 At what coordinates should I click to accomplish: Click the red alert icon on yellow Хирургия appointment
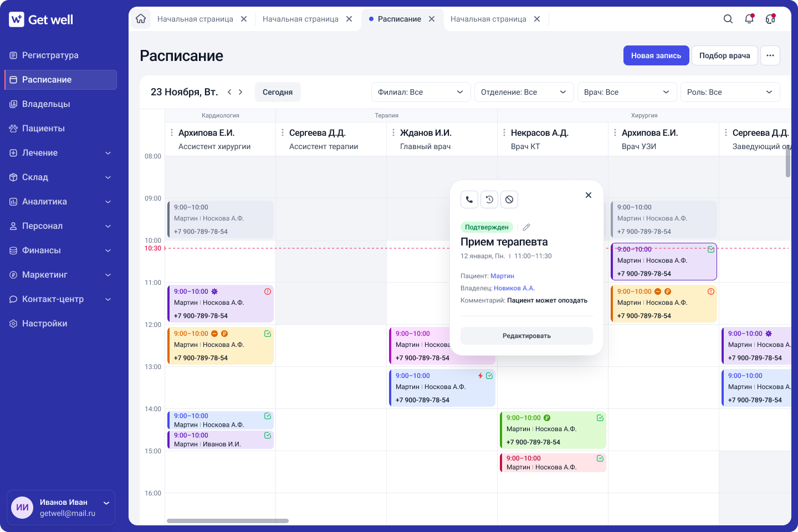pos(711,291)
